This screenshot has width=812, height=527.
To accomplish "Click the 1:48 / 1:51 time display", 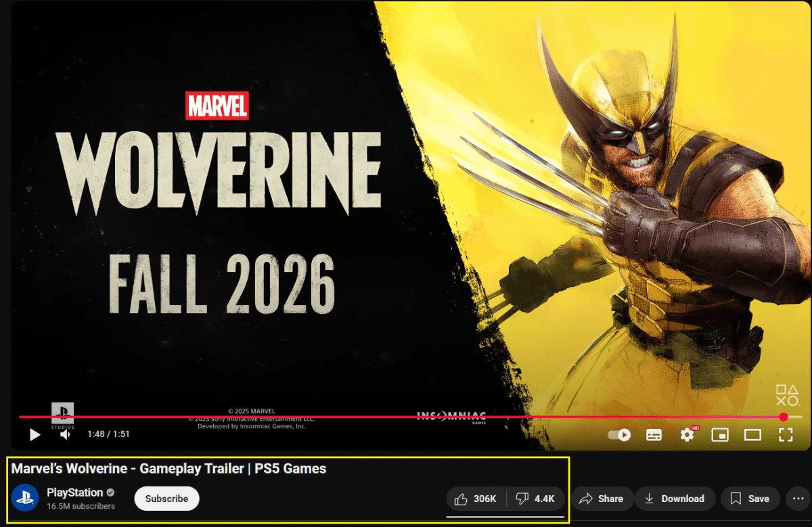I will pyautogui.click(x=108, y=434).
